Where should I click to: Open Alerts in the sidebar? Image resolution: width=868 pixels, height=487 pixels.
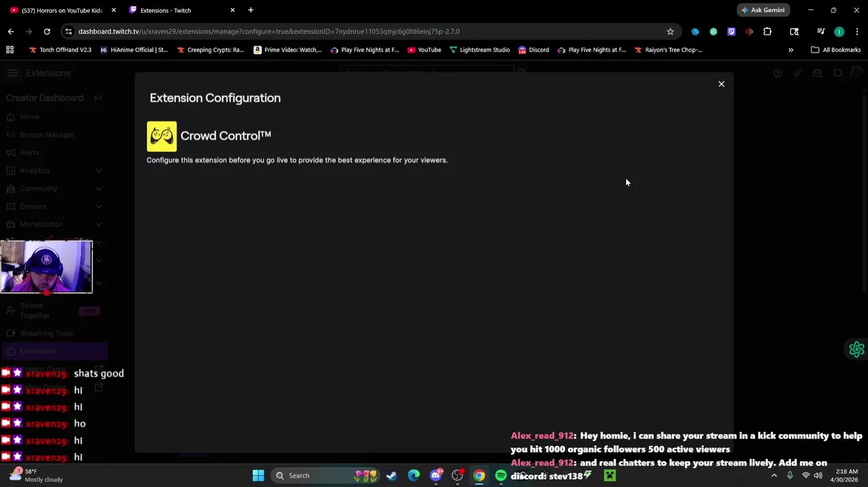click(54, 152)
